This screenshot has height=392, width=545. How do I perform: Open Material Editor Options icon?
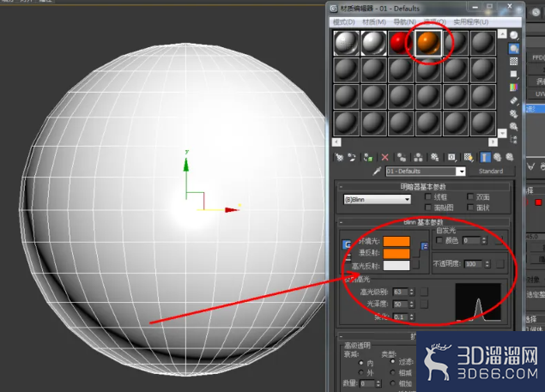[x=514, y=113]
